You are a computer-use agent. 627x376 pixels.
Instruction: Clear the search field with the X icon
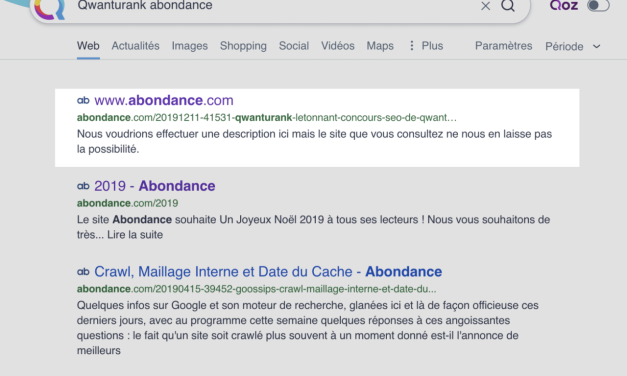(485, 6)
